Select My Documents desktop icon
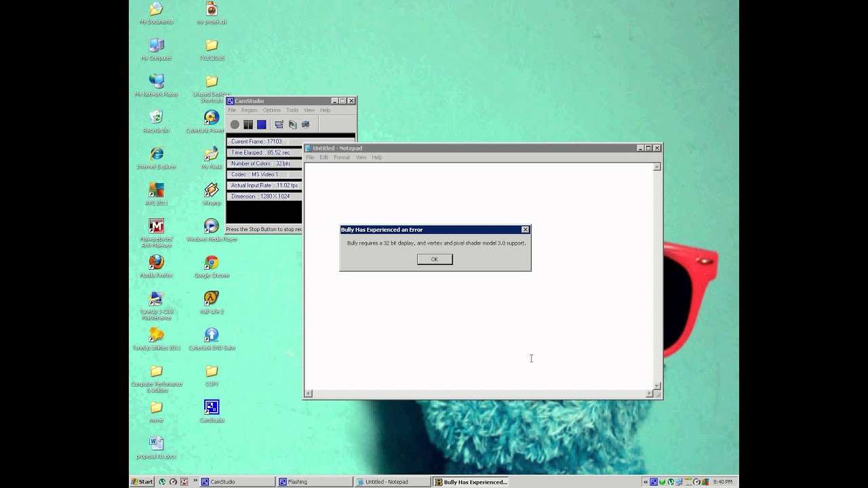The image size is (868, 488). pos(156,14)
